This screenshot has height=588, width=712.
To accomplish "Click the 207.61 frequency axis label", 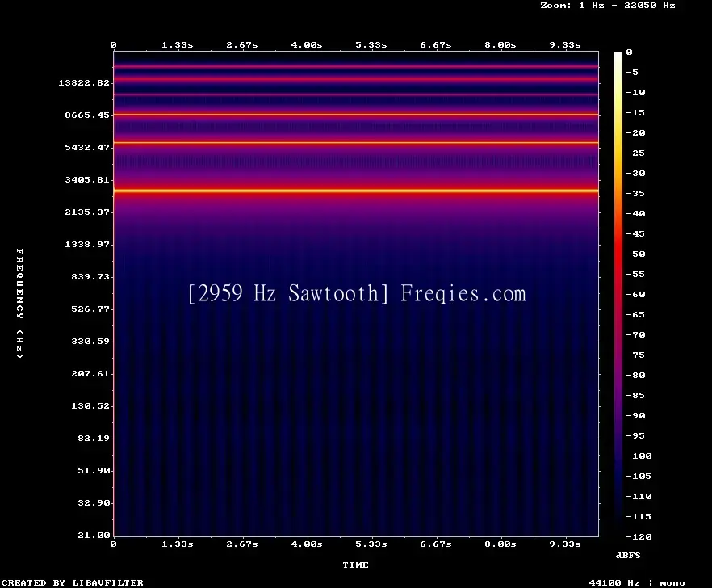I will [90, 373].
